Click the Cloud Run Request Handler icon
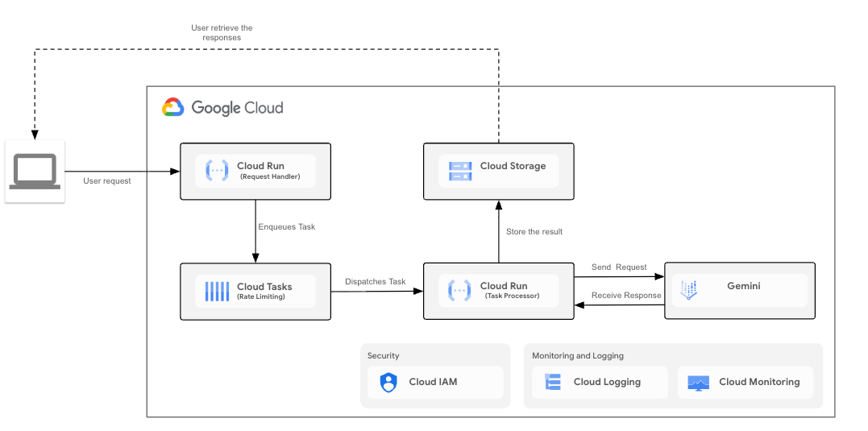The image size is (868, 431). (x=217, y=171)
